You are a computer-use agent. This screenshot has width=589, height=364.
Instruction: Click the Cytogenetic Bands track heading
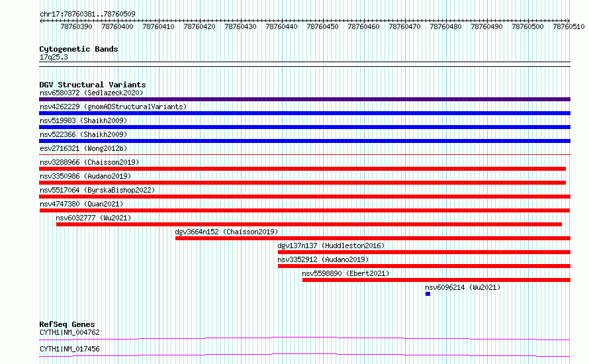coord(79,49)
